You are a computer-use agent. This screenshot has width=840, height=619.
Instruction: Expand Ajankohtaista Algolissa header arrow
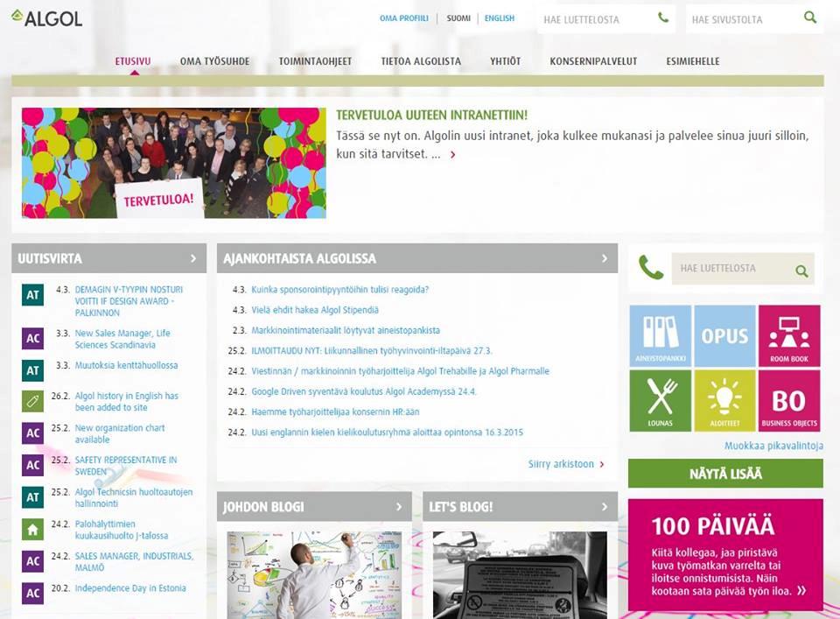tap(605, 258)
